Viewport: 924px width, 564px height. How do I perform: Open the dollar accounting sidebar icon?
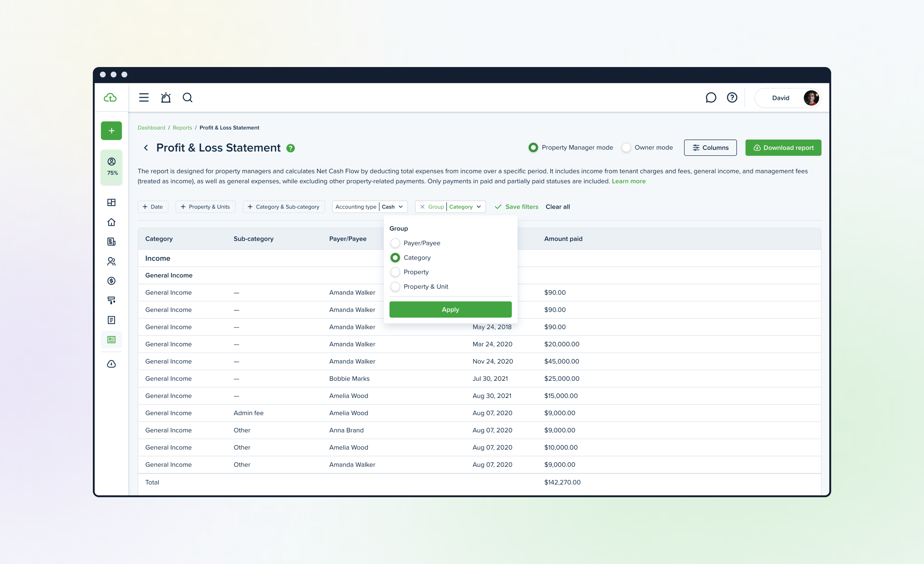click(x=111, y=281)
